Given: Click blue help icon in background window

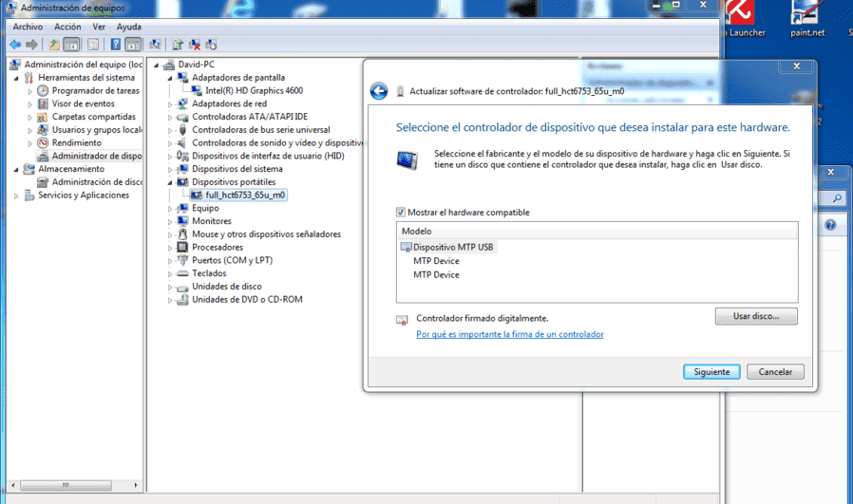Looking at the screenshot, I should click(x=830, y=225).
